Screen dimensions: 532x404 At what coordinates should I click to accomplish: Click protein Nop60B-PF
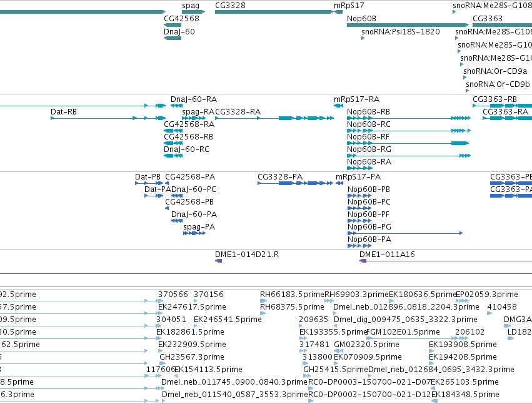[368, 215]
